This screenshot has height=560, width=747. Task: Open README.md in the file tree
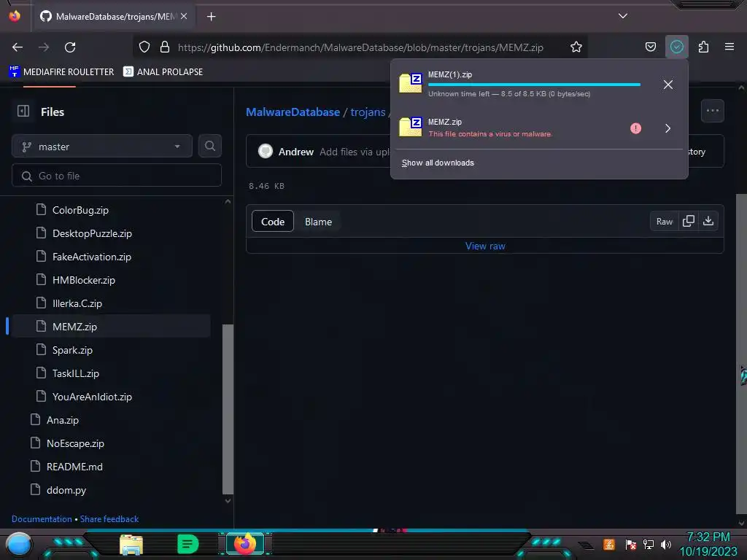74,467
